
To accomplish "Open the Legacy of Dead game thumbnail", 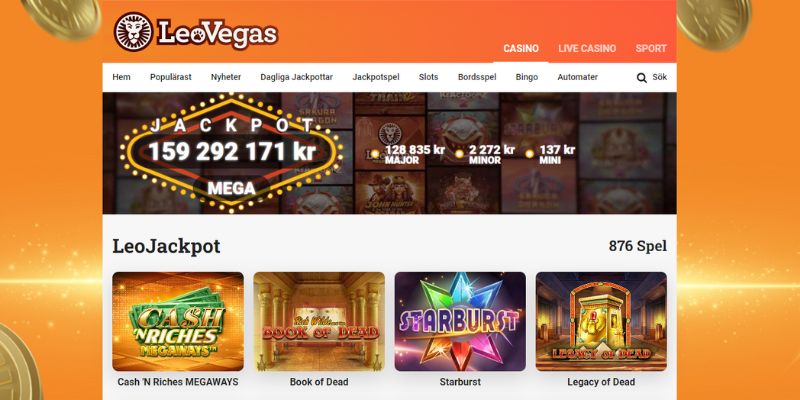I will (x=601, y=321).
